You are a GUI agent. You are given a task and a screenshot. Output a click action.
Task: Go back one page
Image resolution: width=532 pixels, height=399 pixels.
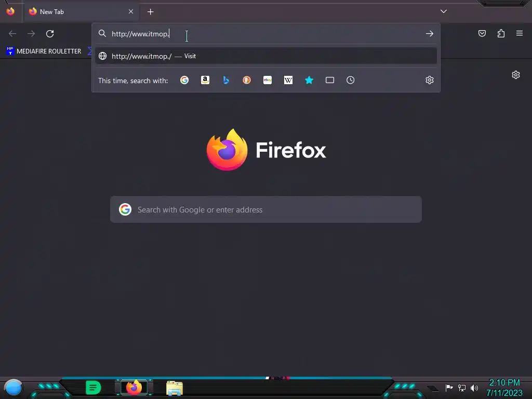tap(12, 34)
